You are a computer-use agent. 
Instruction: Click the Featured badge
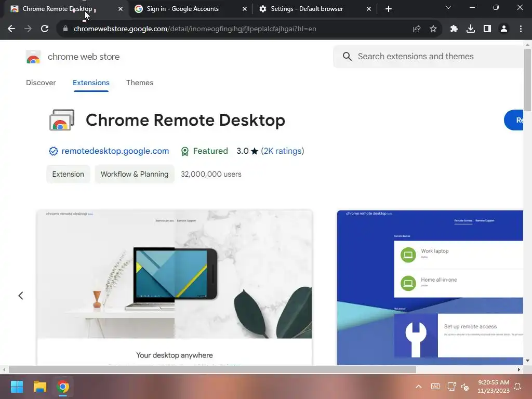point(205,151)
